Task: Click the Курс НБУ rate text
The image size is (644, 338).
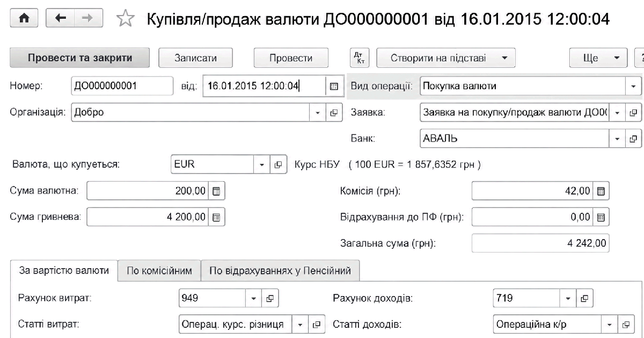Action: coord(387,164)
